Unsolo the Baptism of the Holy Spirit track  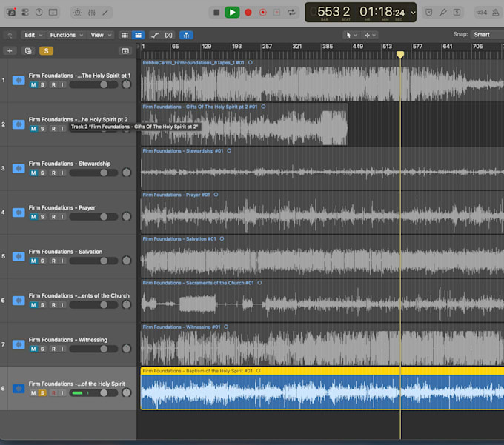[42, 392]
